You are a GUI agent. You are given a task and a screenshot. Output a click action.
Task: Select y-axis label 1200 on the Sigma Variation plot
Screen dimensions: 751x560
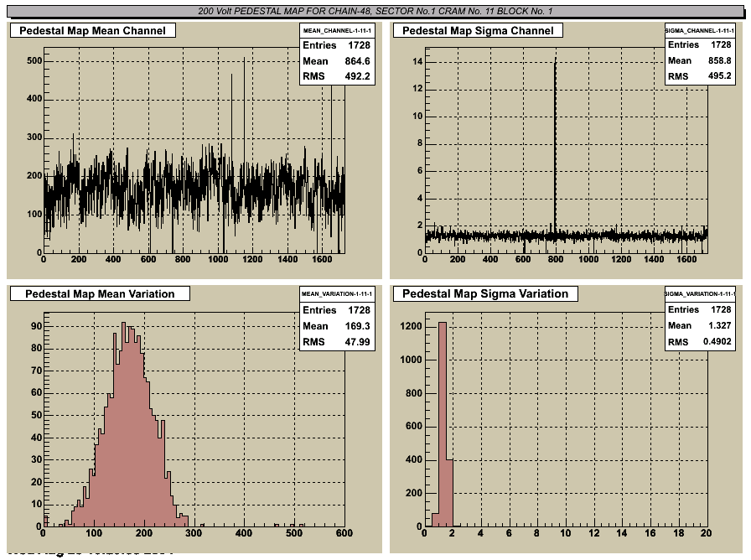point(412,326)
